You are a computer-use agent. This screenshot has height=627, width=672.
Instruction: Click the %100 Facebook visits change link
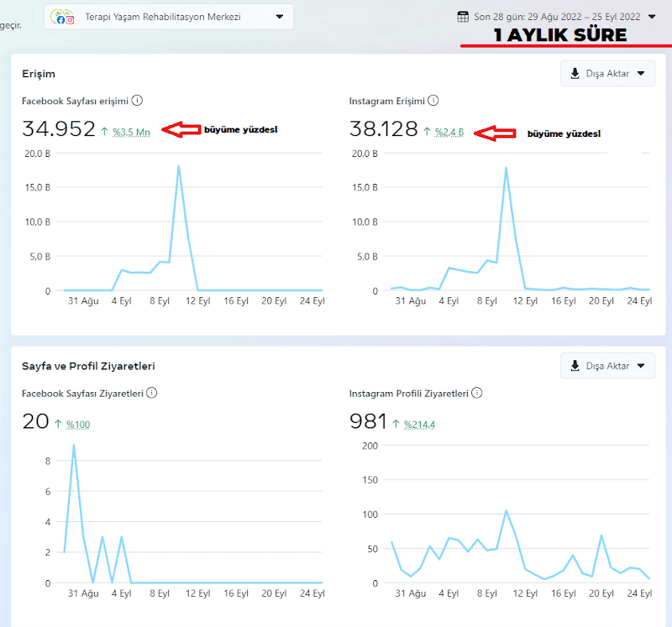(x=78, y=425)
